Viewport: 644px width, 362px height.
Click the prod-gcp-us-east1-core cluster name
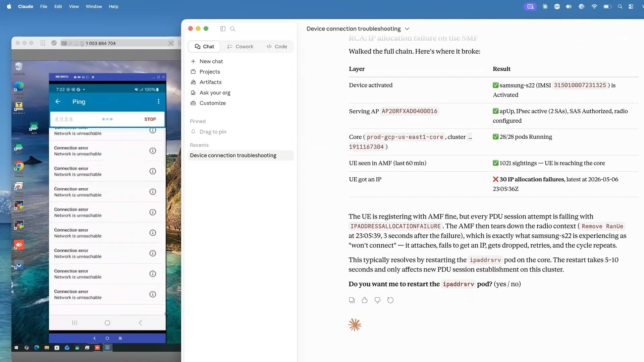point(405,137)
